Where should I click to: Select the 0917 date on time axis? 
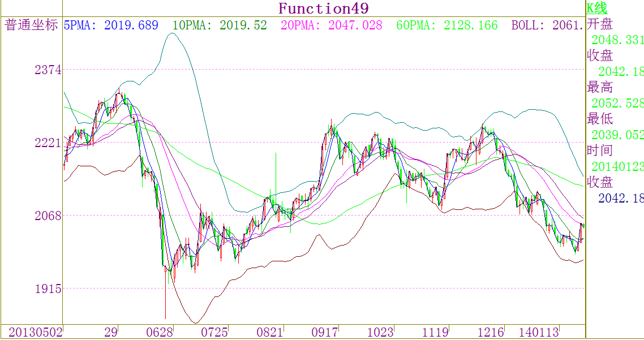(x=325, y=332)
